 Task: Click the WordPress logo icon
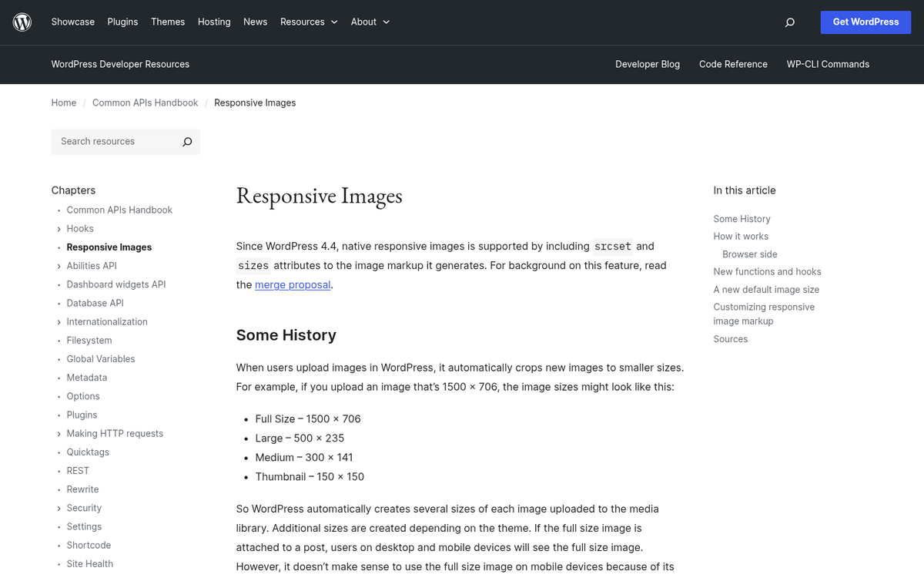pos(22,22)
